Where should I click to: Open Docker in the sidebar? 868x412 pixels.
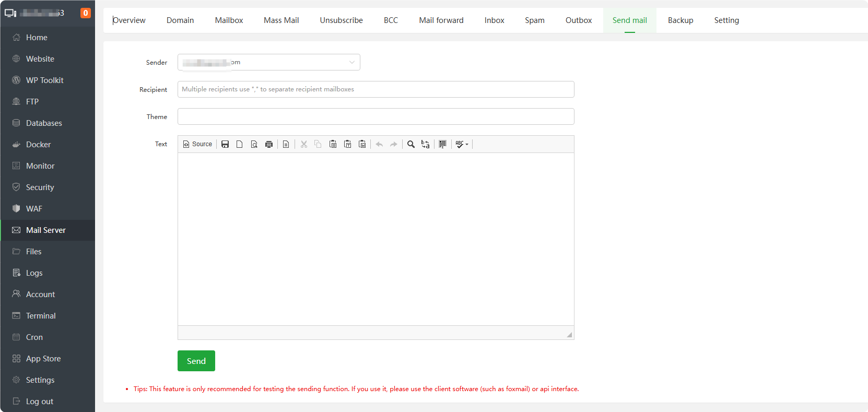pos(48,145)
